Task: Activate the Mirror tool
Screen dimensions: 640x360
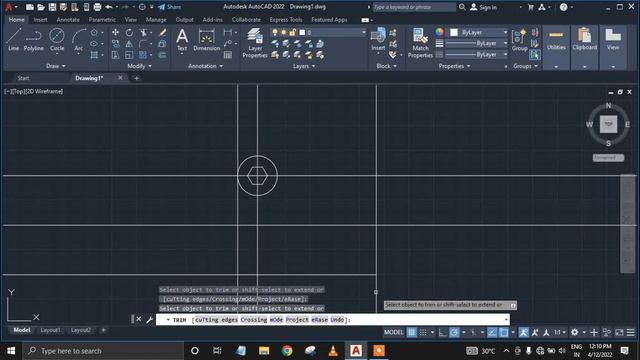Action: click(129, 44)
